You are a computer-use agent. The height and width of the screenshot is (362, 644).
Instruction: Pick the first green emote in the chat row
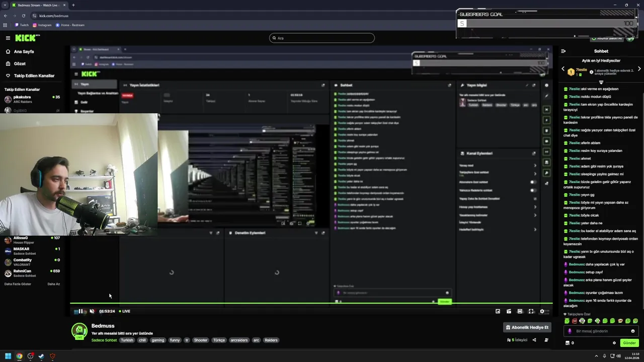(567, 321)
